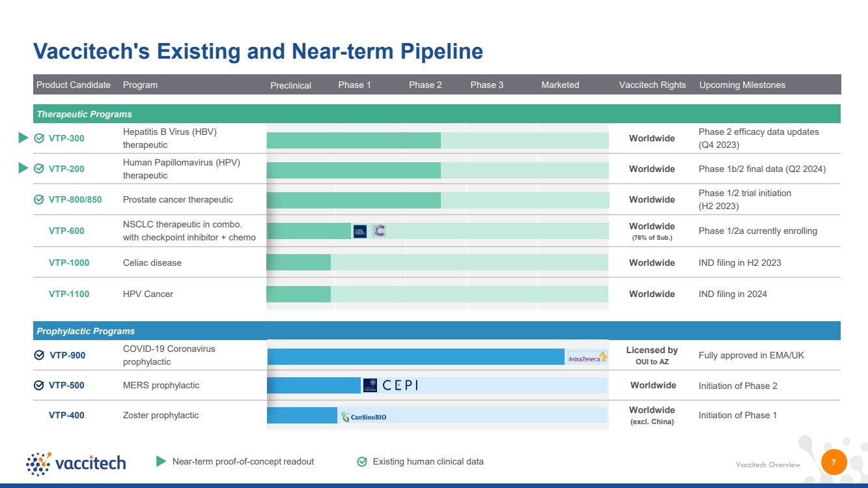This screenshot has height=488, width=868.
Task: Click the AstraZeneca logo on VTP-900 bar
Action: pyautogui.click(x=587, y=357)
